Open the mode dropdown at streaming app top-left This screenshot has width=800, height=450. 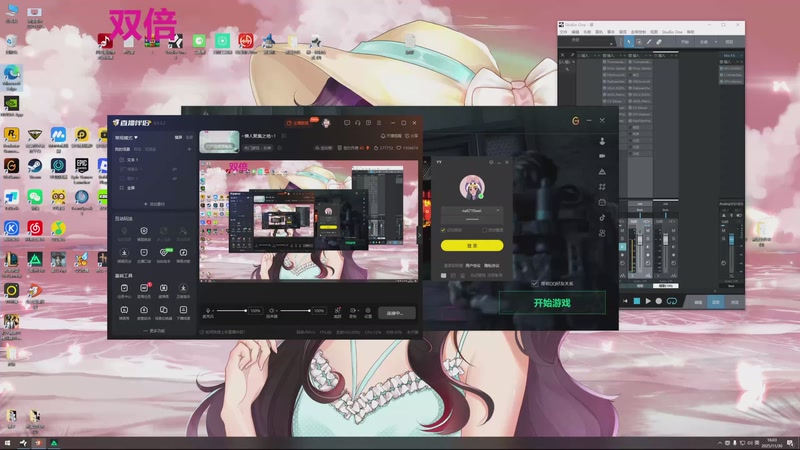pos(126,138)
